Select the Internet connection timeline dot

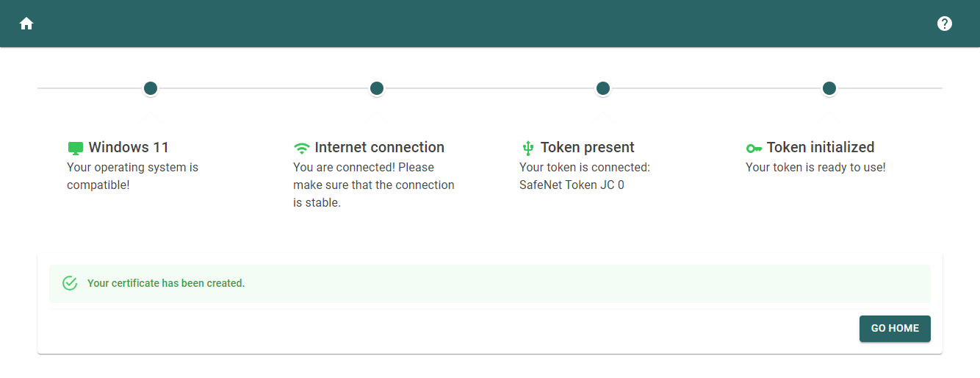(x=377, y=88)
